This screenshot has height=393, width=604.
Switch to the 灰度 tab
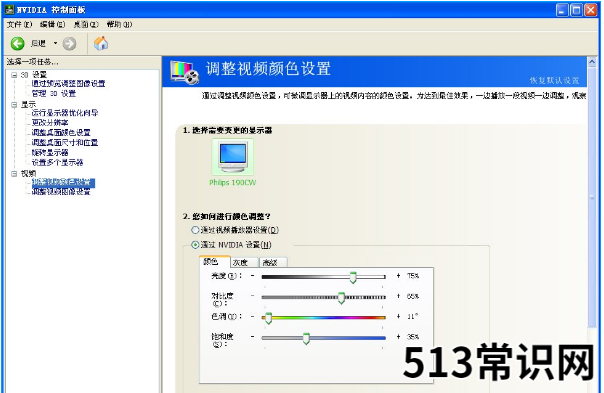click(245, 263)
